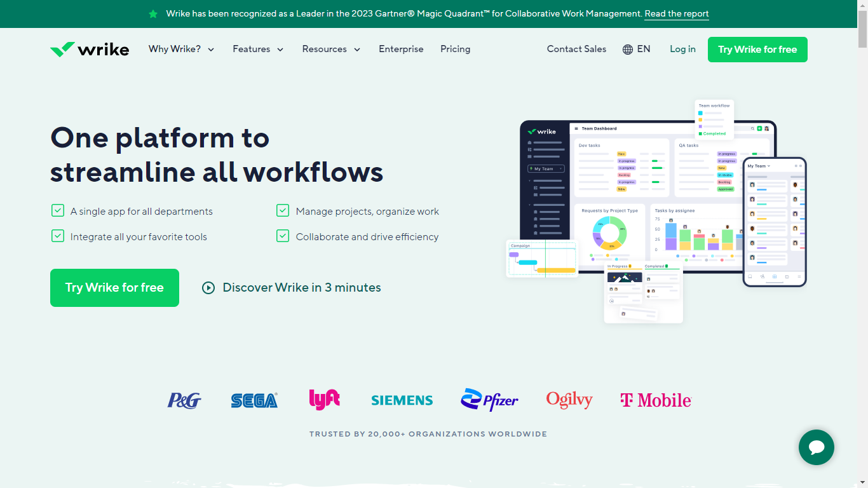The width and height of the screenshot is (868, 488).
Task: Click the P&G logo
Action: click(x=184, y=400)
